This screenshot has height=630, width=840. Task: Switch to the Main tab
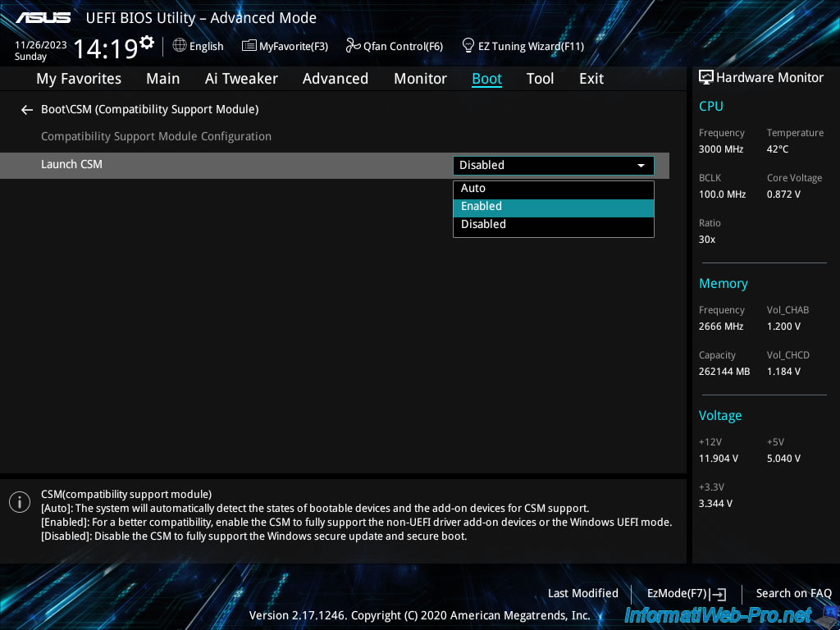(163, 79)
